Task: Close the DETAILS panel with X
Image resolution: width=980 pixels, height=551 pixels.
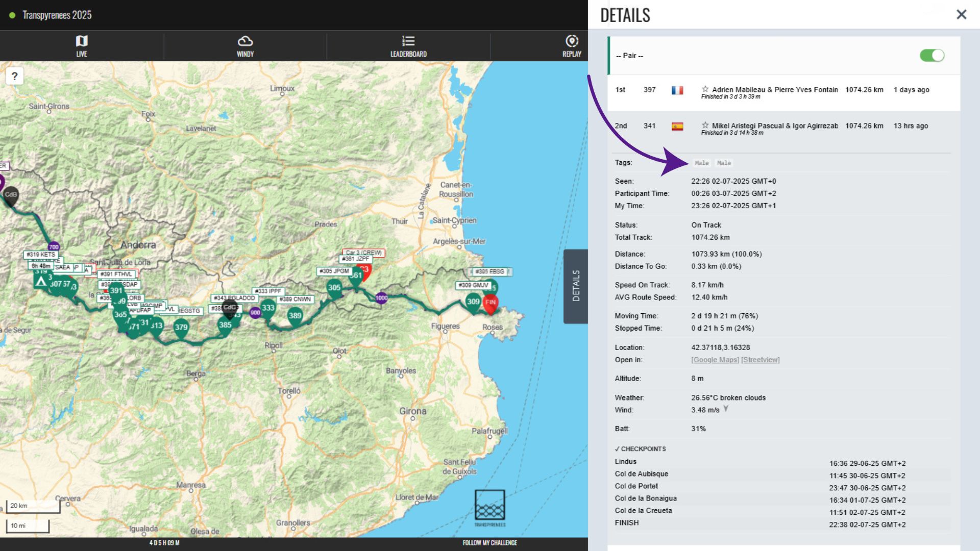Action: pos(961,14)
